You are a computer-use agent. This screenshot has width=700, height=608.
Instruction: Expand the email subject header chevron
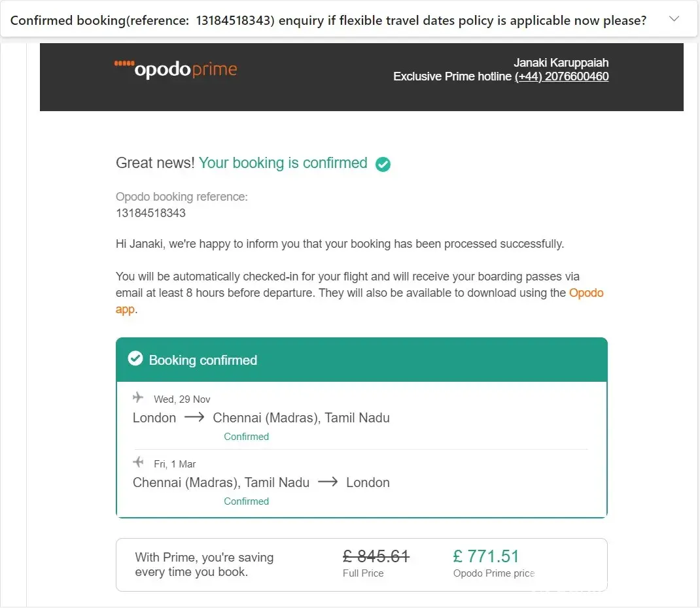pyautogui.click(x=674, y=20)
